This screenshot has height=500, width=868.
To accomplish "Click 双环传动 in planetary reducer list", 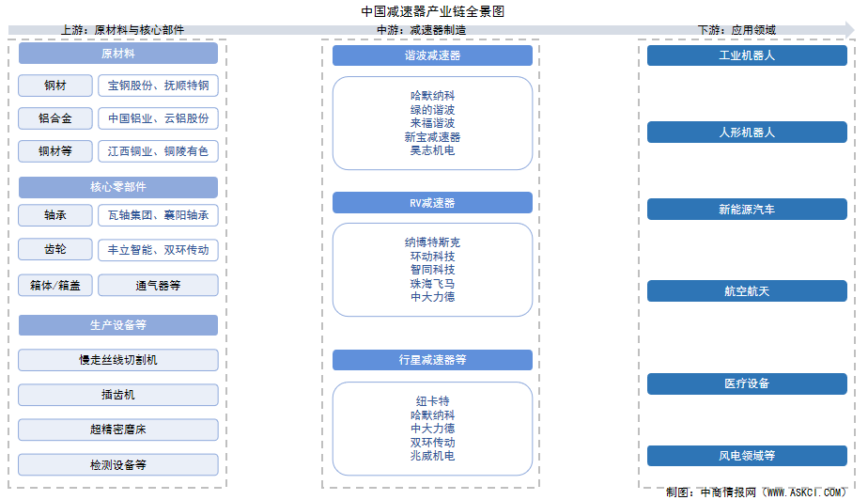I will point(432,443).
